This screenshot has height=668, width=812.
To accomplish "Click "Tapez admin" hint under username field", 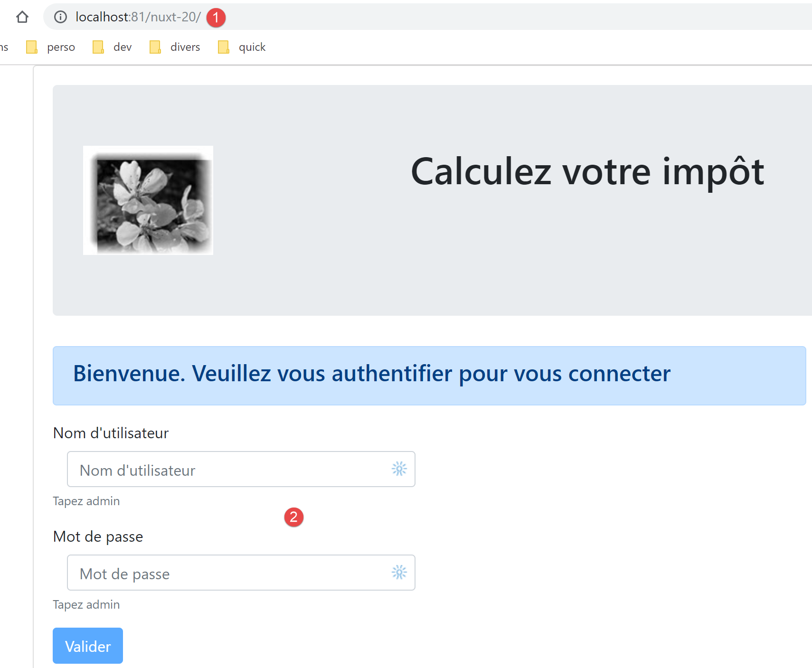I will tap(86, 501).
